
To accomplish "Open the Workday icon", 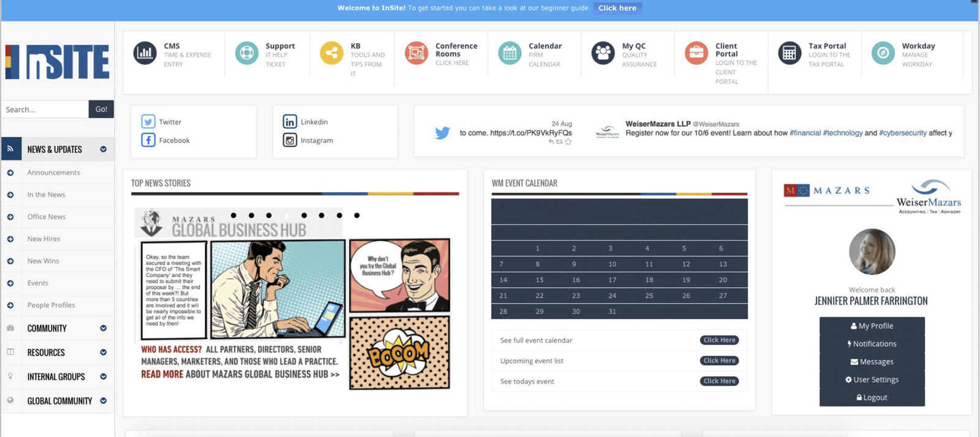I will tap(883, 53).
